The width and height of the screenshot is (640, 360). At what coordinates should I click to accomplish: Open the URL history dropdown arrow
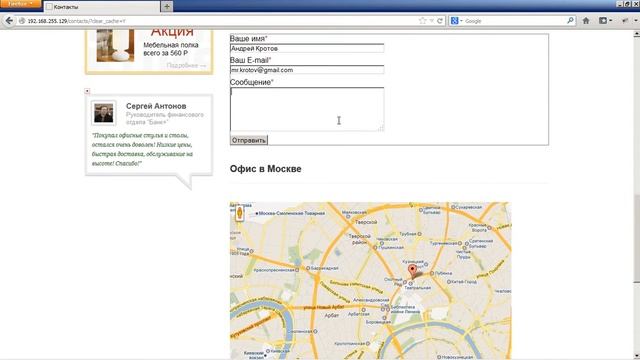click(x=431, y=21)
